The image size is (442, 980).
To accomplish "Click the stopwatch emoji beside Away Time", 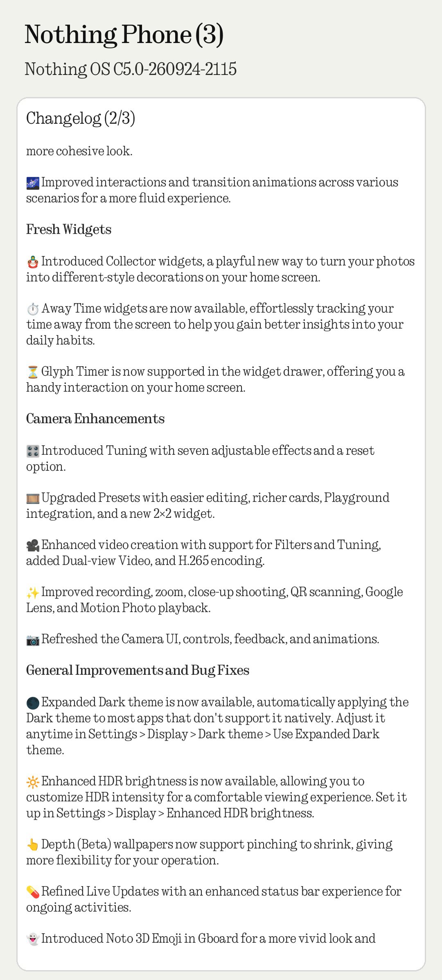I will click(33, 309).
